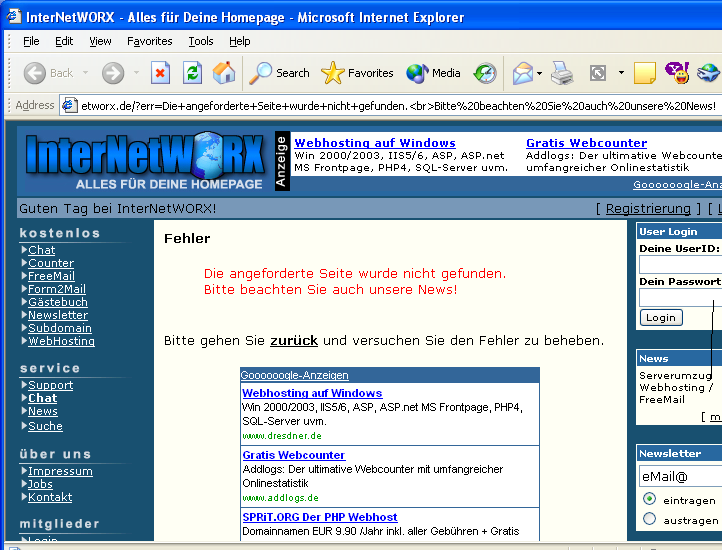Click the Back arrow toolbar icon
The image size is (722, 550).
[x=35, y=73]
